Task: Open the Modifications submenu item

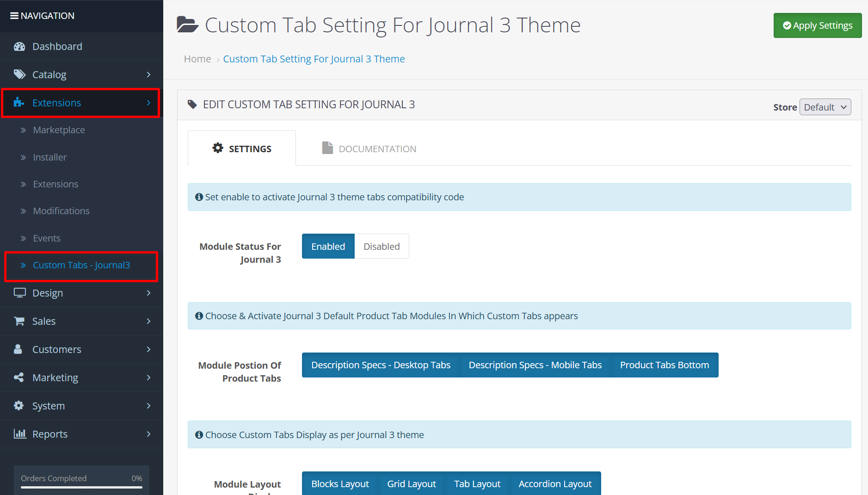Action: (x=81, y=211)
